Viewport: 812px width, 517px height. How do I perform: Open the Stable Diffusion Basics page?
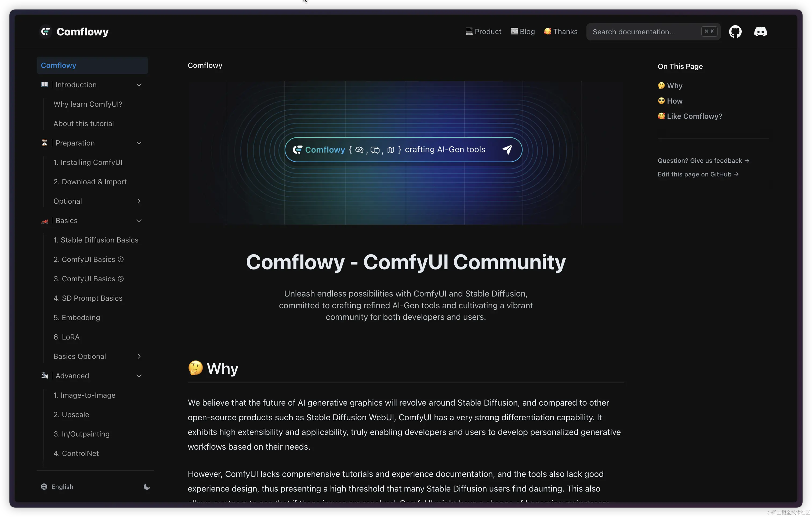coord(96,240)
